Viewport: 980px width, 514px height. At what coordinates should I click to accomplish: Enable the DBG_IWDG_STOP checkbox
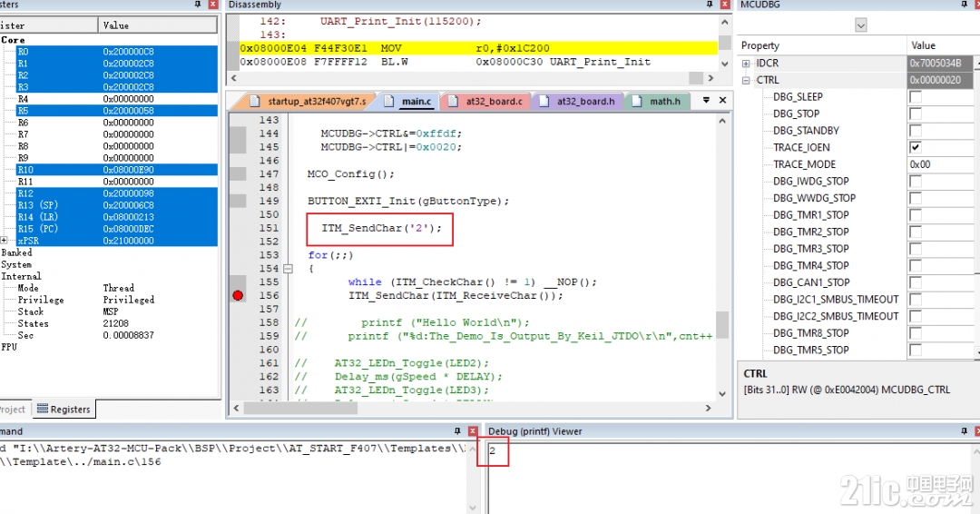(x=916, y=182)
